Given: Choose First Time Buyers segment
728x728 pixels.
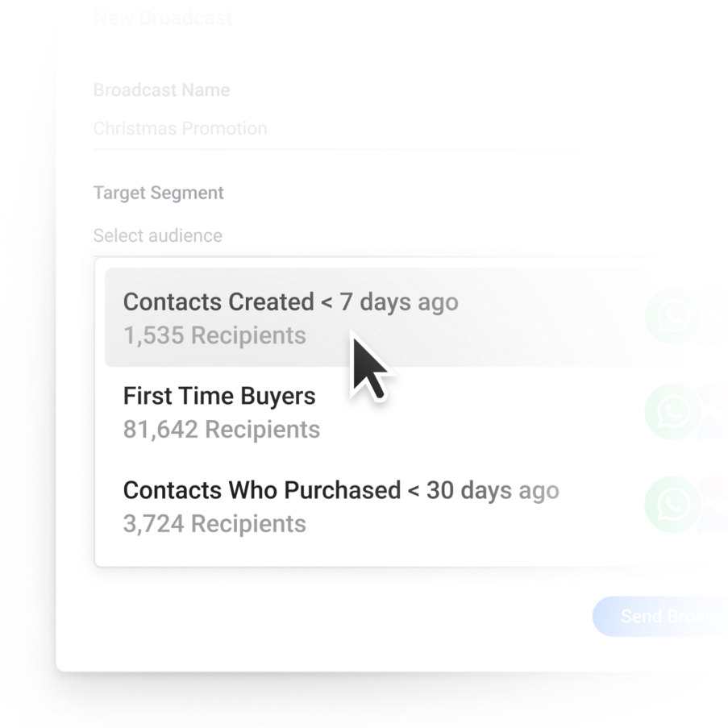Looking at the screenshot, I should (x=417, y=412).
